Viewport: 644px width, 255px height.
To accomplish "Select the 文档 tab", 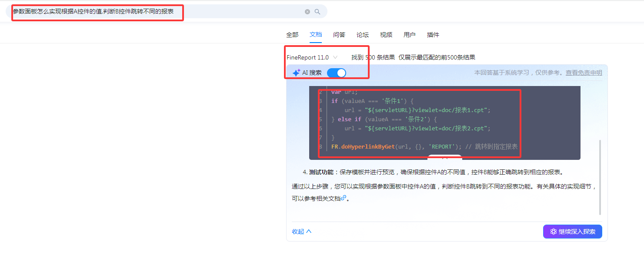I will pos(316,35).
